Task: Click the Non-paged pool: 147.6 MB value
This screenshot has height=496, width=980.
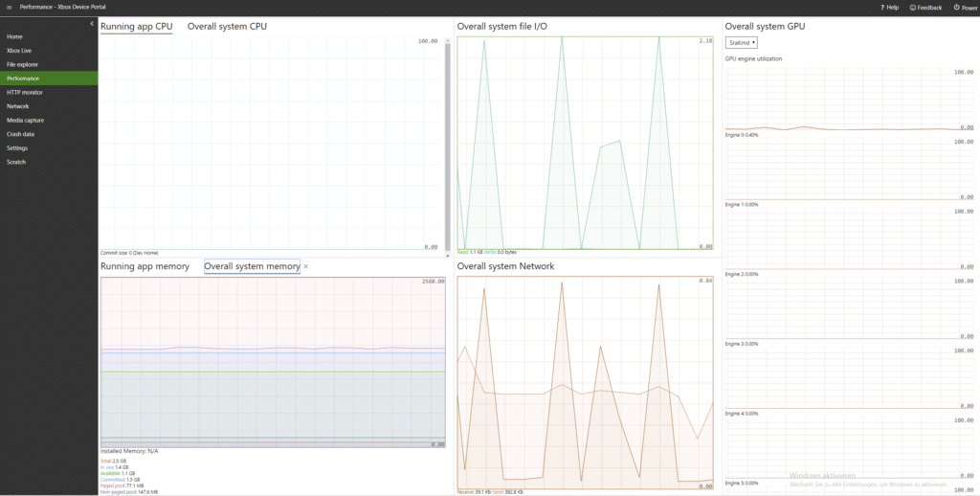Action: click(x=129, y=492)
